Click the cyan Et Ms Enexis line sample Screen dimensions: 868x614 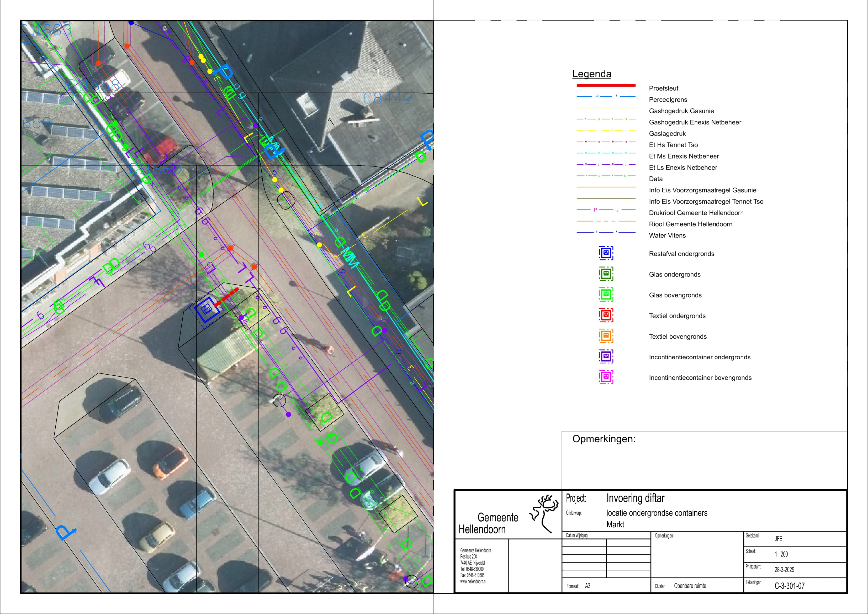[x=606, y=153]
